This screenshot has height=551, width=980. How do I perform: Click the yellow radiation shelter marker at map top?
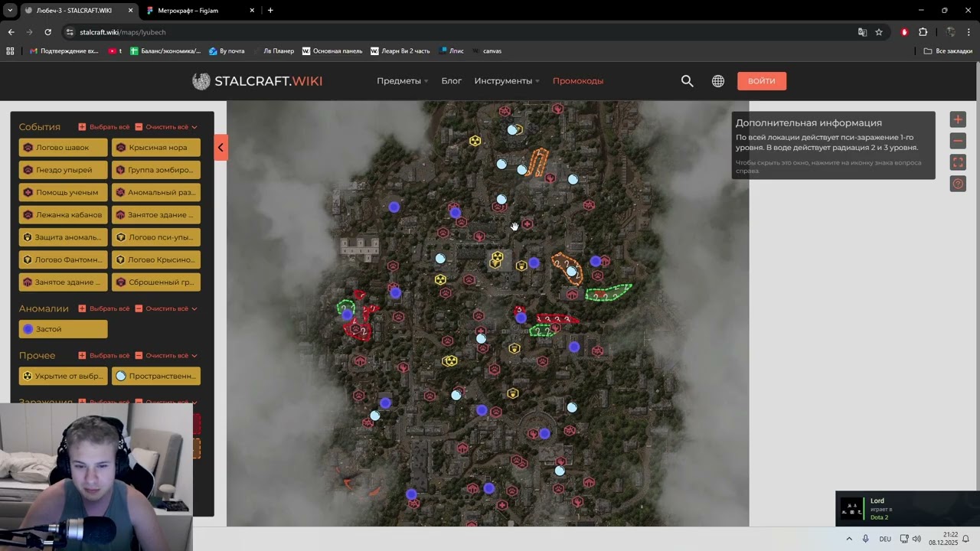475,141
